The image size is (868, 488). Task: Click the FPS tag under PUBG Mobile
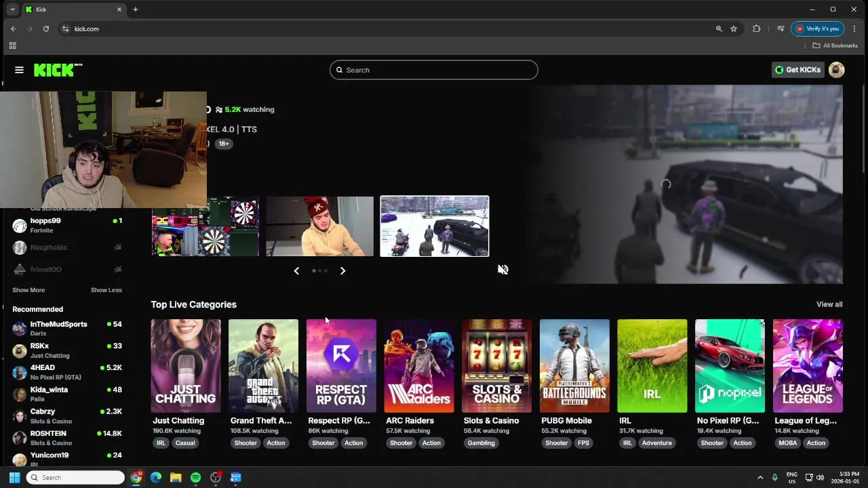click(583, 443)
